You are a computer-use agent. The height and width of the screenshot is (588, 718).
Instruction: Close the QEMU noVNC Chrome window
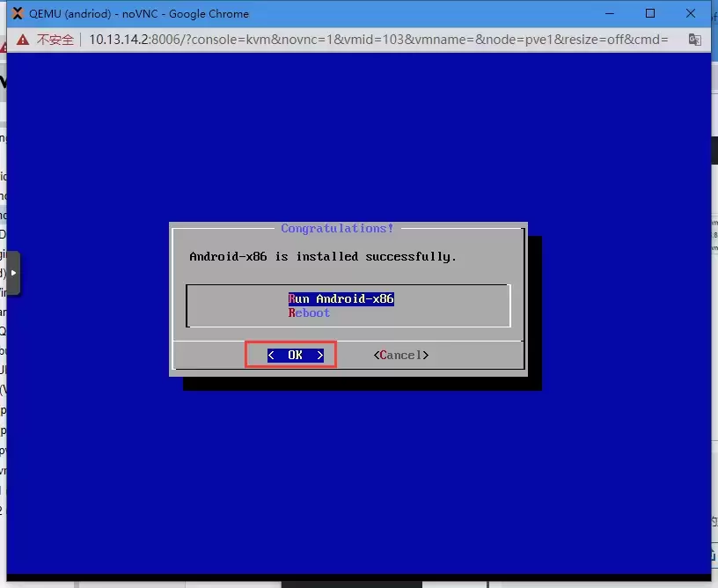[x=692, y=13]
